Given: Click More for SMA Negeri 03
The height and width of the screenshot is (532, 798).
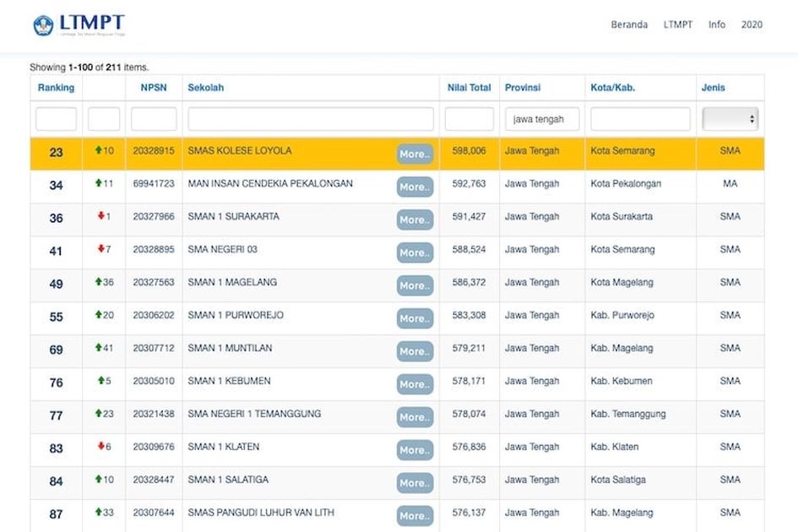Looking at the screenshot, I should (x=415, y=252).
